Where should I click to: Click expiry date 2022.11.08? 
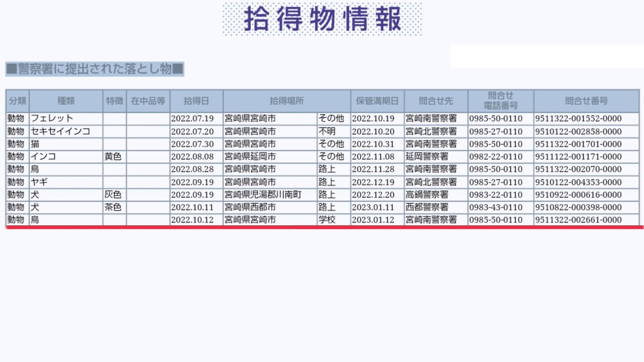377,157
